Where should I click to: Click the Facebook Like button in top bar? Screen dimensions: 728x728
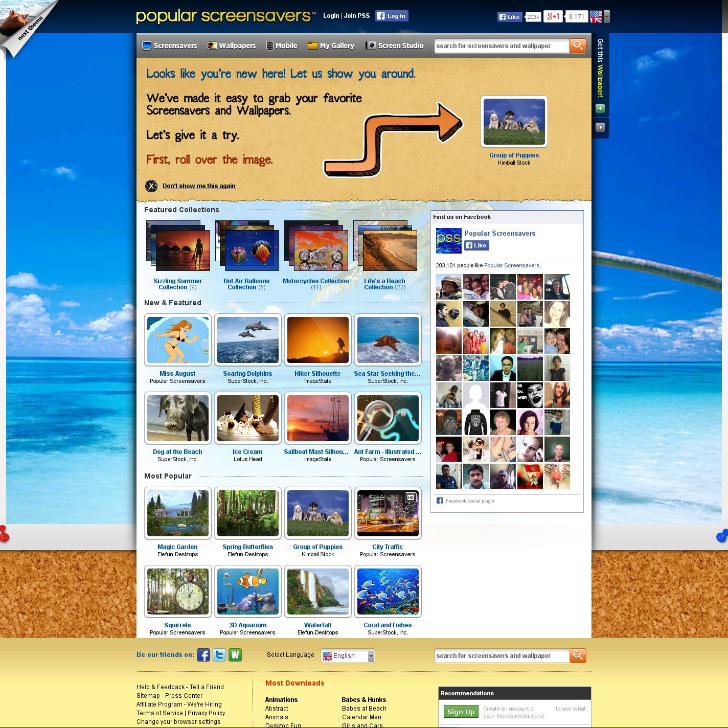pyautogui.click(x=509, y=17)
